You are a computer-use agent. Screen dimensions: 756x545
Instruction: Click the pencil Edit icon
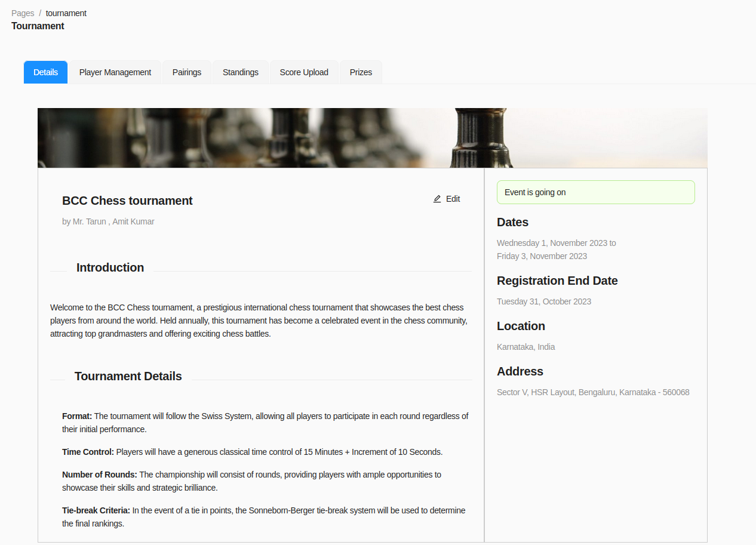pyautogui.click(x=437, y=199)
